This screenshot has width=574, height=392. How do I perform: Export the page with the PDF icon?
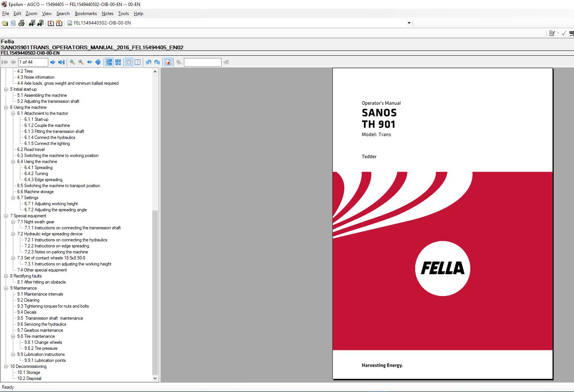pos(168,62)
